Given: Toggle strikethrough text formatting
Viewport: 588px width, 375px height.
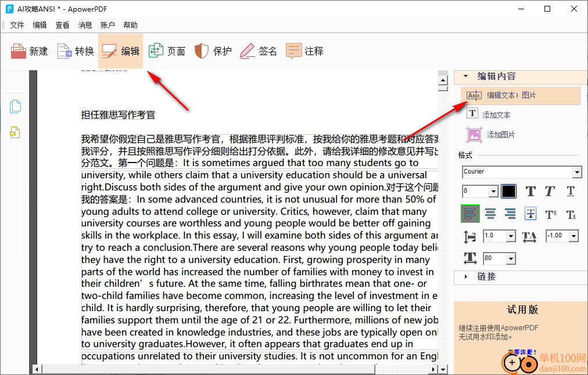Looking at the screenshot, I should (x=530, y=214).
